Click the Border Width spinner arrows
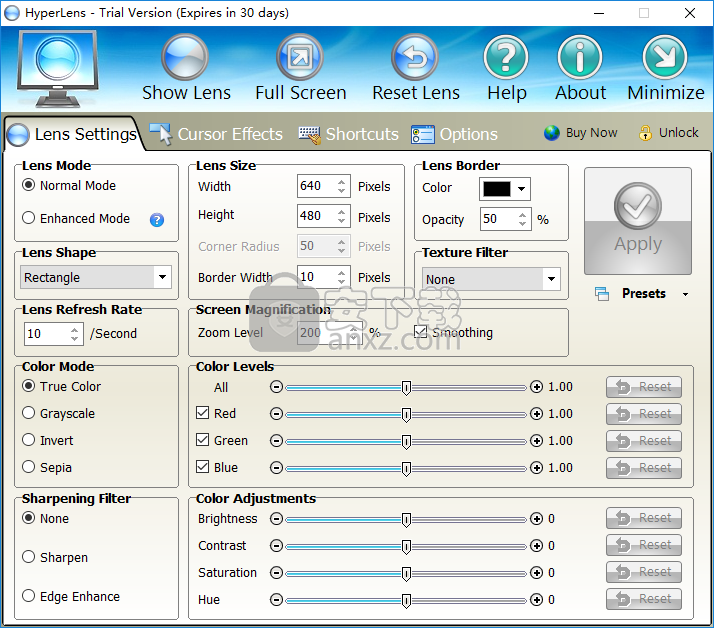This screenshot has width=714, height=628. pyautogui.click(x=342, y=277)
